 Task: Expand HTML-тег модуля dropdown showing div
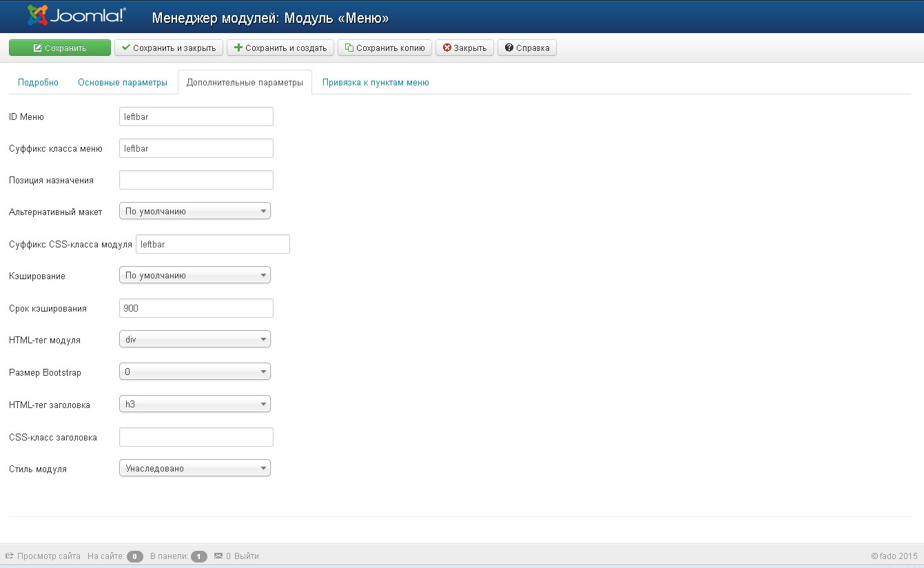click(195, 340)
